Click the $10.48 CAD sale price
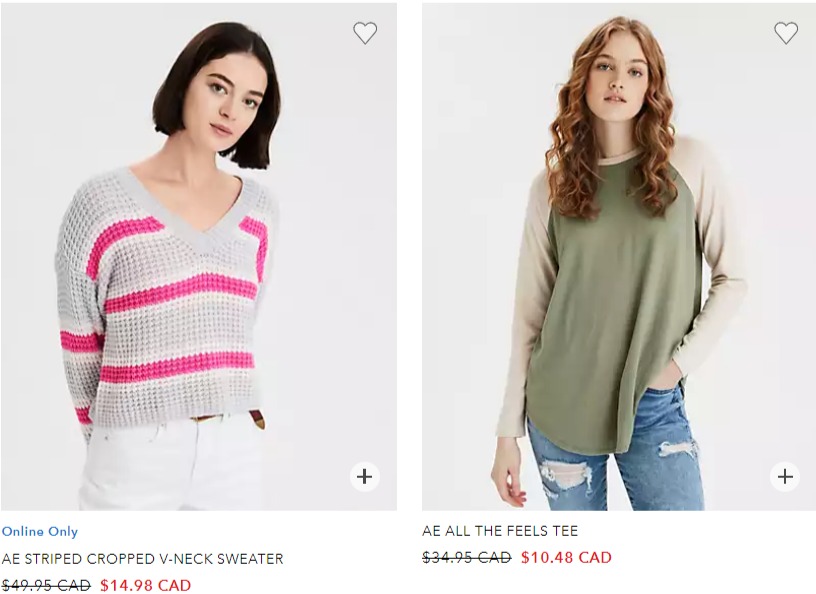The height and width of the screenshot is (594, 816). pos(566,558)
